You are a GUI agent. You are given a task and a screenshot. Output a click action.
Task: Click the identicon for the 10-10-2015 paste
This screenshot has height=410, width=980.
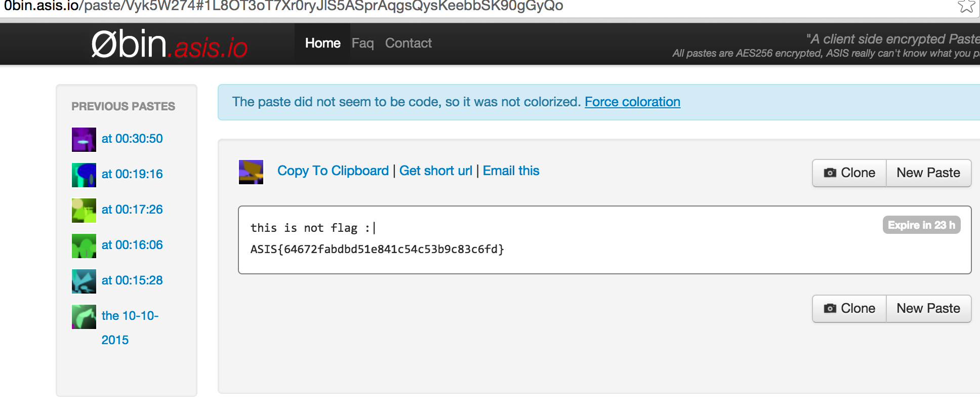[x=84, y=317]
